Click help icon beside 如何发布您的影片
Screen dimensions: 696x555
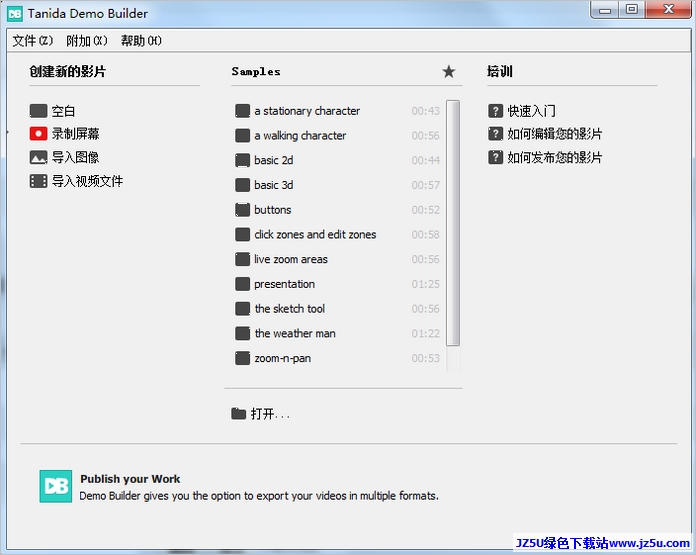click(x=495, y=157)
